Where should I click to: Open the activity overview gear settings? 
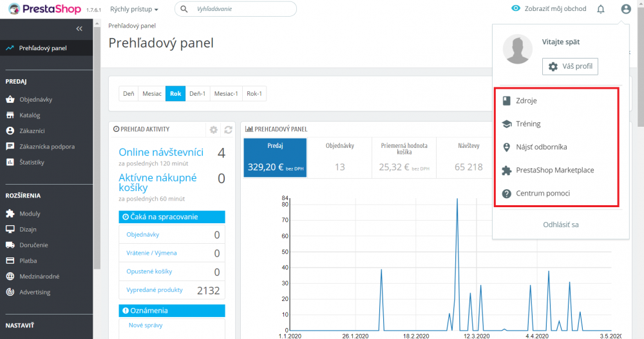(x=214, y=130)
